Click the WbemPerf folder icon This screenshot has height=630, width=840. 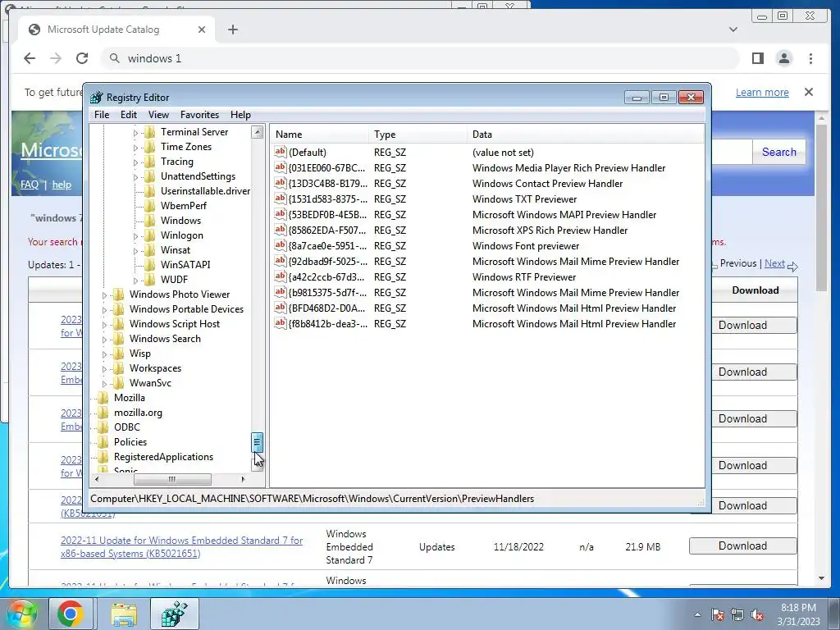(x=150, y=206)
